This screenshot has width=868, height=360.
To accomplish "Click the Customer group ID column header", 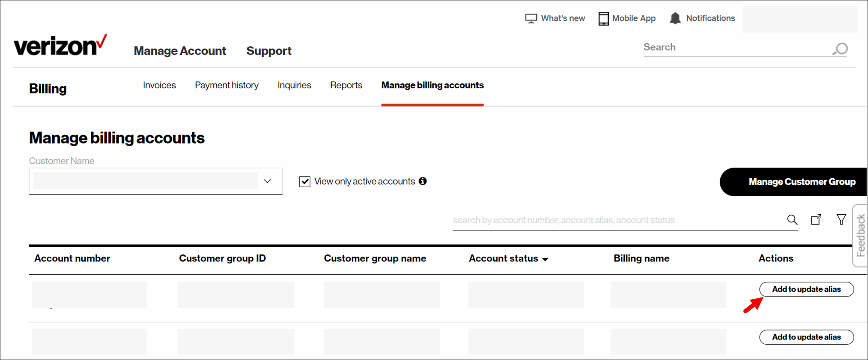I will pyautogui.click(x=222, y=258).
